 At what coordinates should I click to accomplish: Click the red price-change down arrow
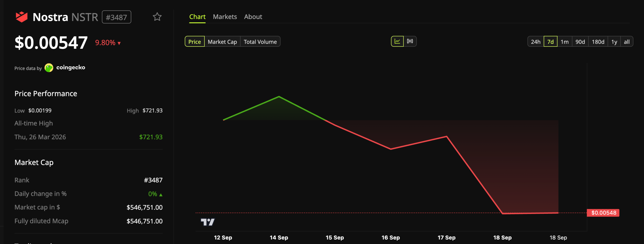pyautogui.click(x=119, y=43)
